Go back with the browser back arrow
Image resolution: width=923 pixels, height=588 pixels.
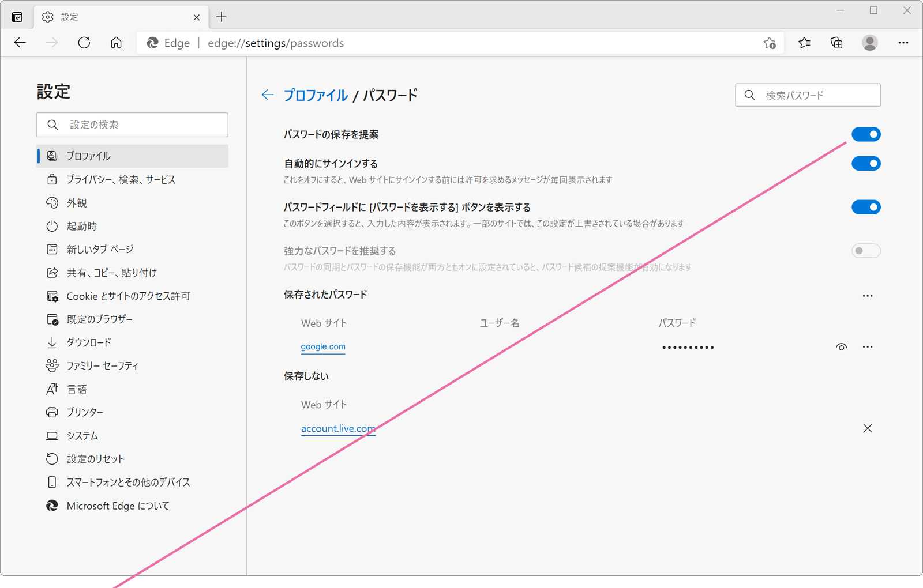pos(20,43)
